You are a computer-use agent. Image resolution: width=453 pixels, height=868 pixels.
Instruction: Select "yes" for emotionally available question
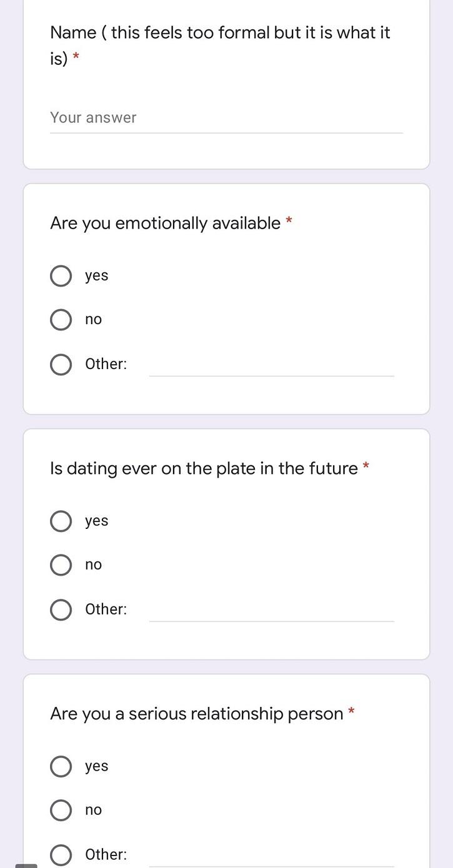61,275
